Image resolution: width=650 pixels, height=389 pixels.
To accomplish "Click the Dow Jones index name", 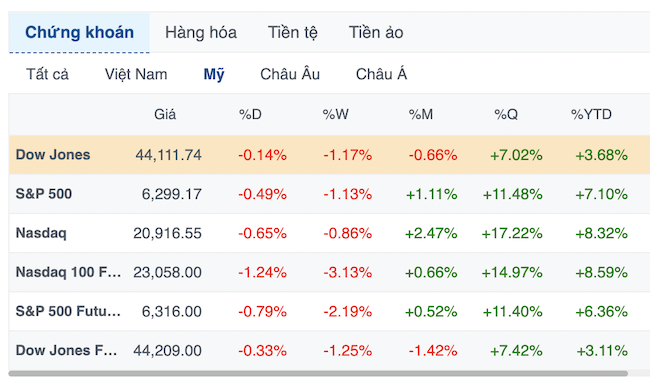I will pos(53,155).
